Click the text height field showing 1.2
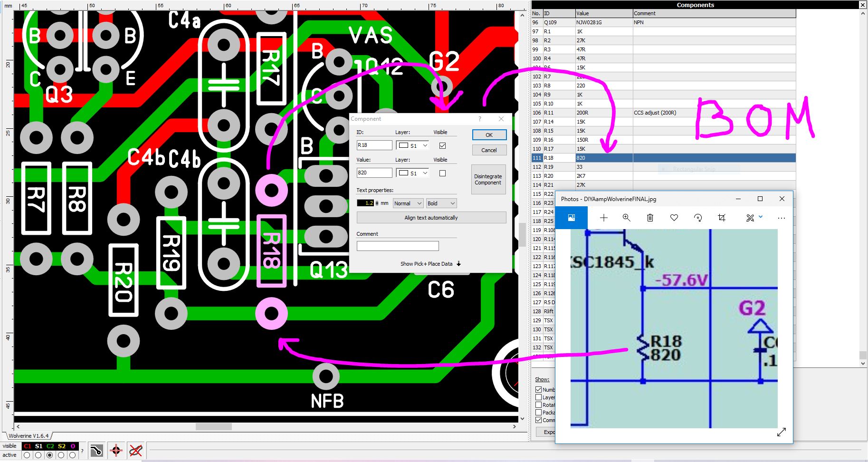Image resolution: width=868 pixels, height=462 pixels. pyautogui.click(x=365, y=203)
